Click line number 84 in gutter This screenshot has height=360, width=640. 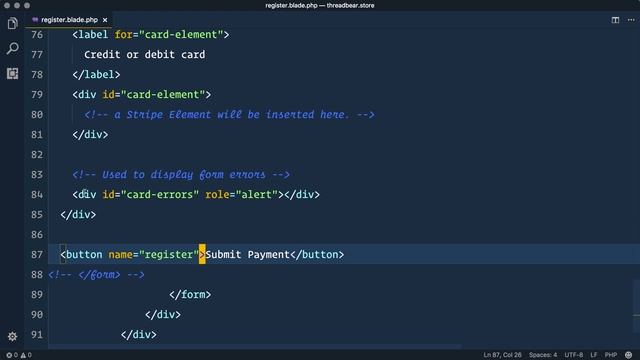coord(37,195)
